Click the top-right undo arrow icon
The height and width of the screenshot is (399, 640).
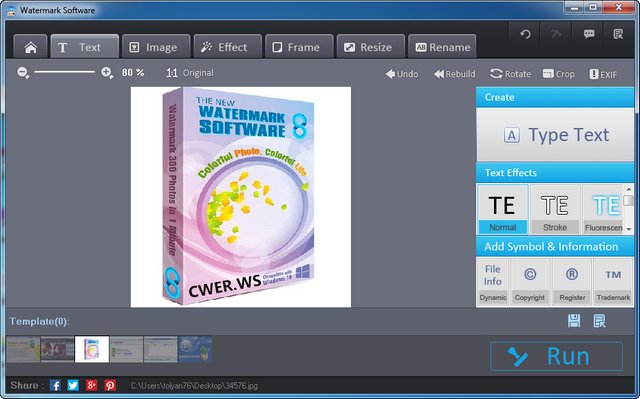click(525, 34)
